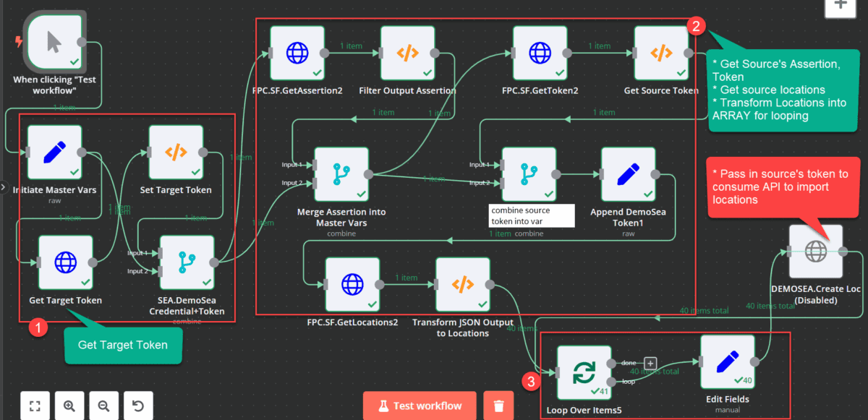Click the disabled DEMOSEA.Create Loc node
The height and width of the screenshot is (420, 868).
[815, 252]
